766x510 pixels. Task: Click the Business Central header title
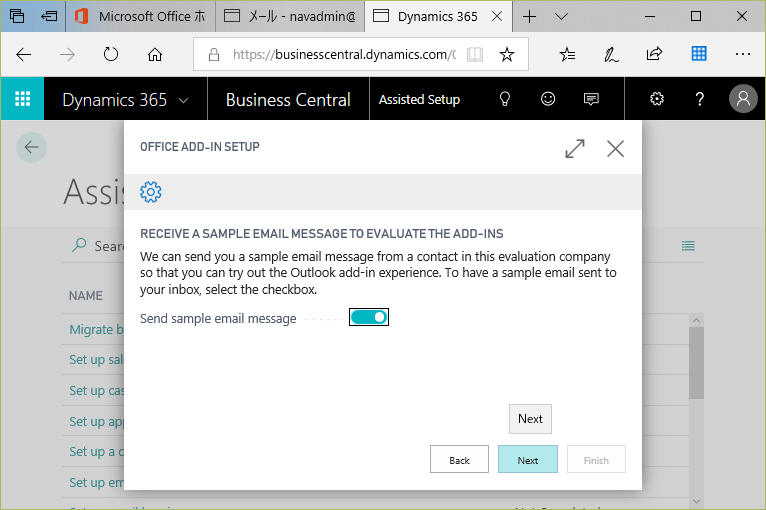coord(288,100)
